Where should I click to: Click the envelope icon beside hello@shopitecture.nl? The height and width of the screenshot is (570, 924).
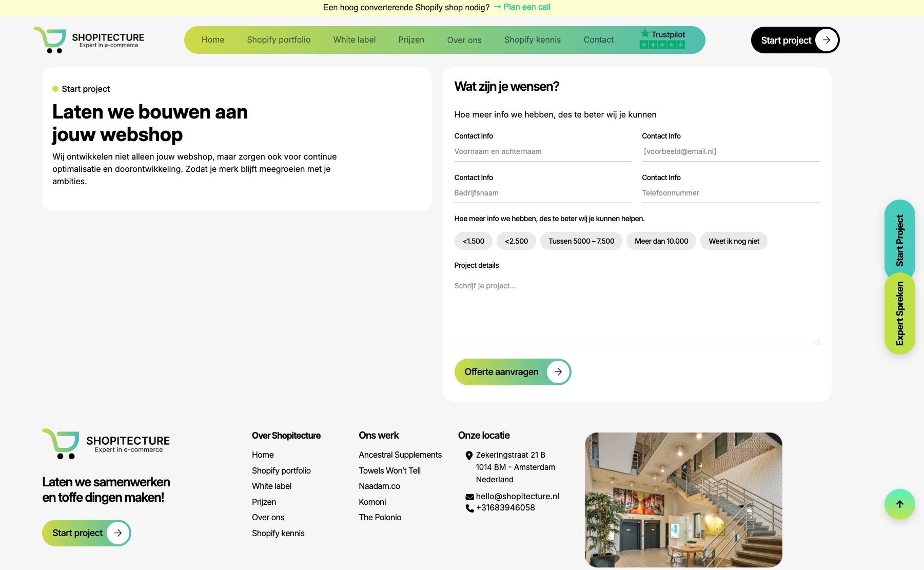(469, 497)
